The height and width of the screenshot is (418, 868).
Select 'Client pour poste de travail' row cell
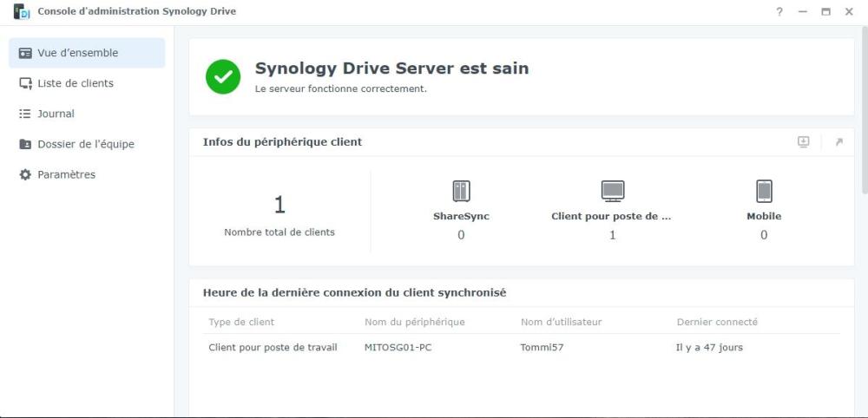273,348
